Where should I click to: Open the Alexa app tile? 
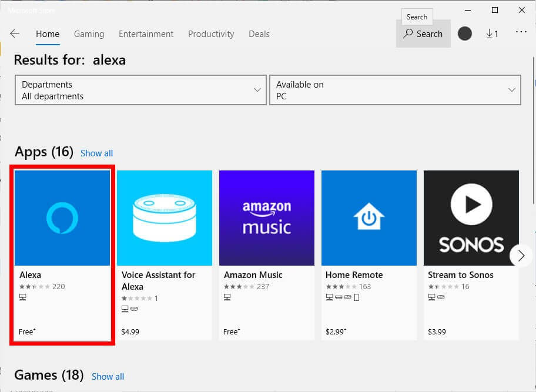(62, 217)
